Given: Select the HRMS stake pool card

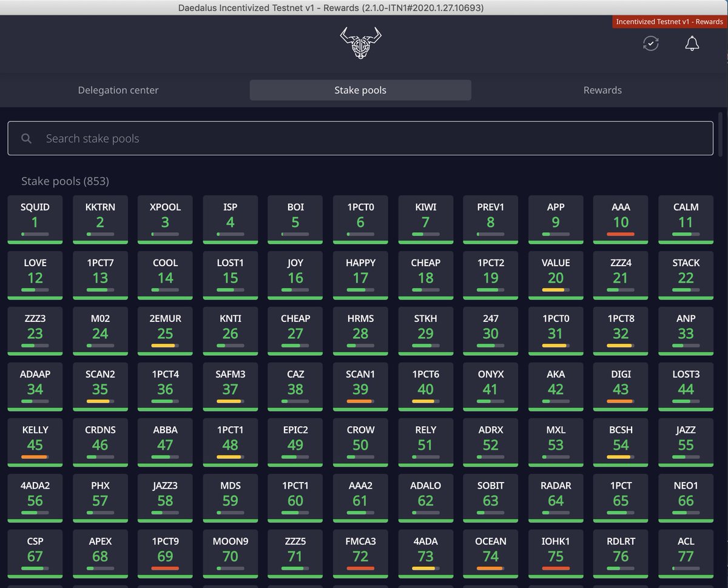Looking at the screenshot, I should coord(360,331).
